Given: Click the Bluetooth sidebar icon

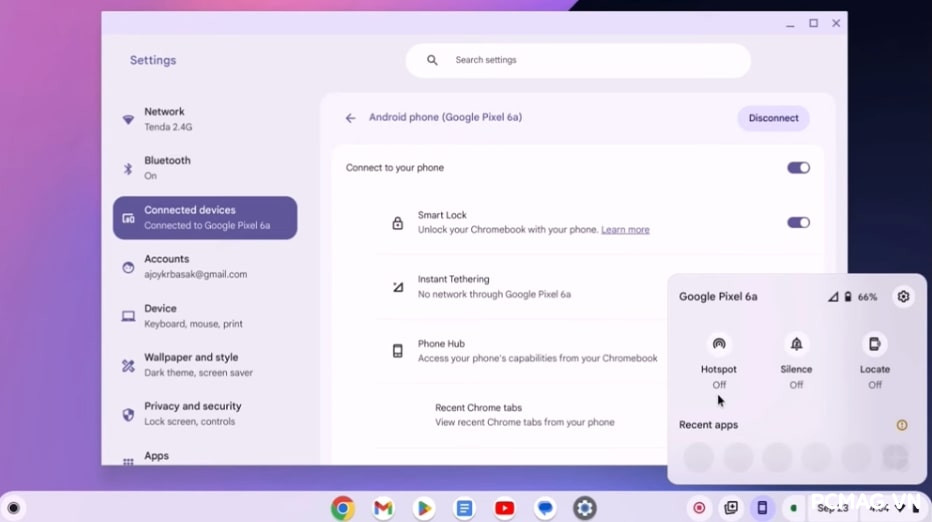Looking at the screenshot, I should (x=128, y=169).
